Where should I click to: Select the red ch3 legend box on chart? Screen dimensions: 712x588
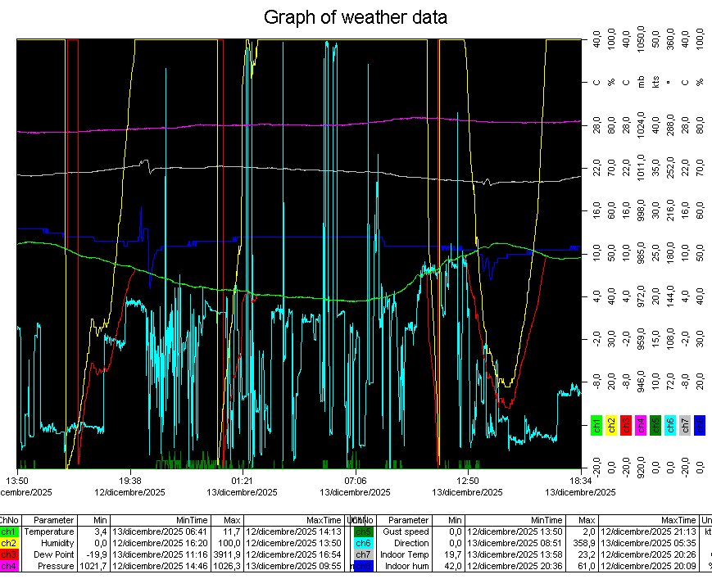(x=627, y=424)
